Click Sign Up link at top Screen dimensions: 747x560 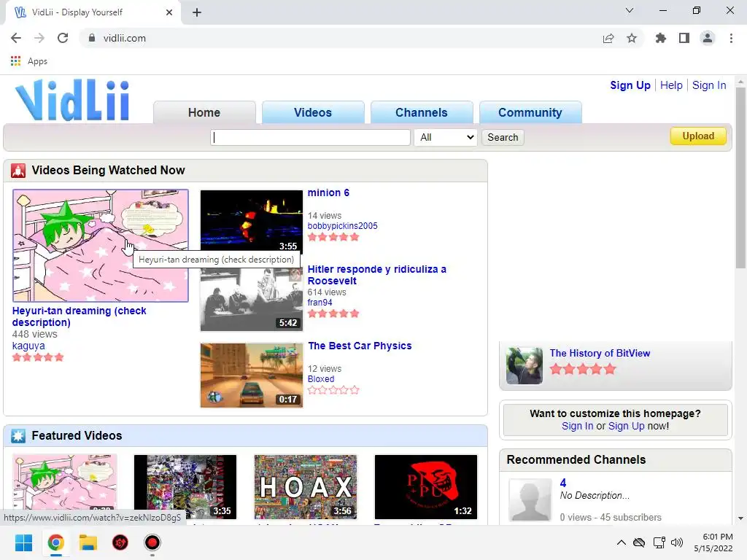click(x=630, y=85)
